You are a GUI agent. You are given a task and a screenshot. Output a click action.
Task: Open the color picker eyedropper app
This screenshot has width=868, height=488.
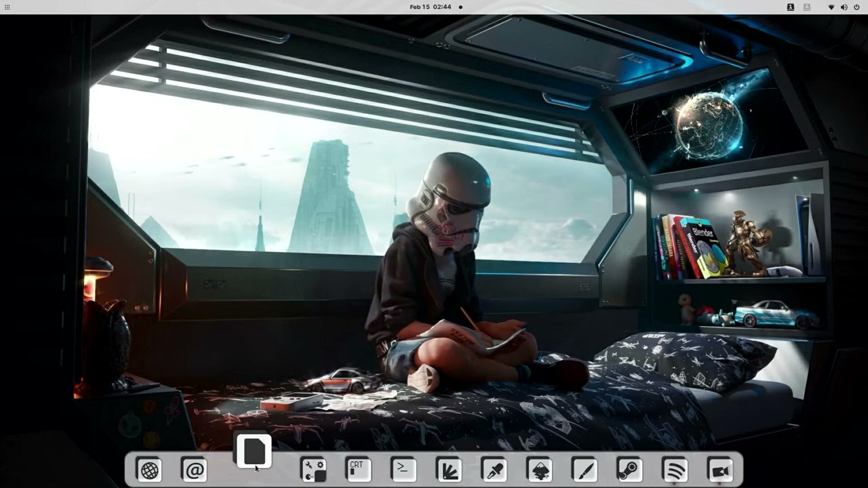(x=494, y=470)
